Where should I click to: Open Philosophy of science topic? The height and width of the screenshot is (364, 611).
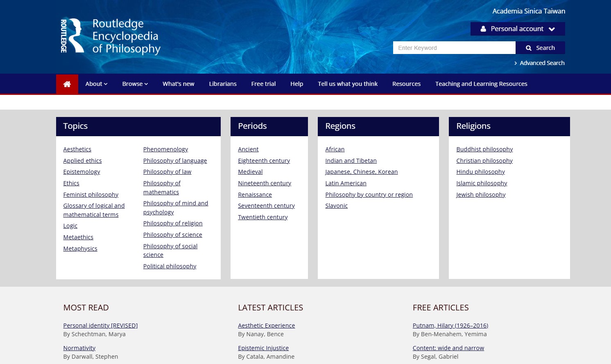tap(172, 235)
